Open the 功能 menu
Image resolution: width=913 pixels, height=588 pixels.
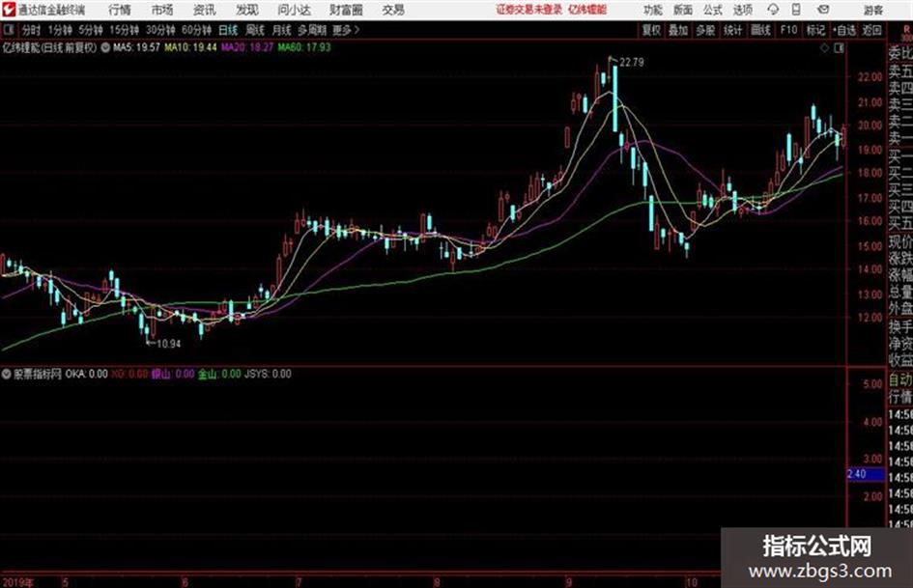coord(653,10)
